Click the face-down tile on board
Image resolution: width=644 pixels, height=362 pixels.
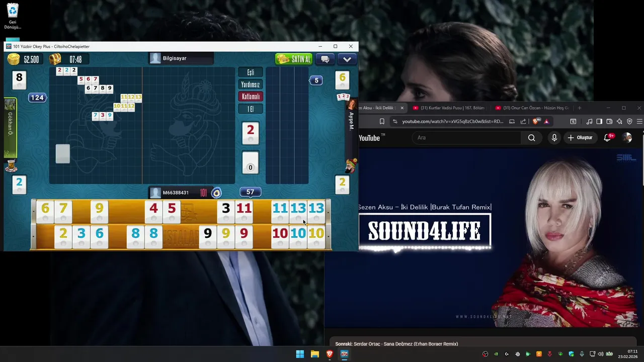click(x=63, y=154)
